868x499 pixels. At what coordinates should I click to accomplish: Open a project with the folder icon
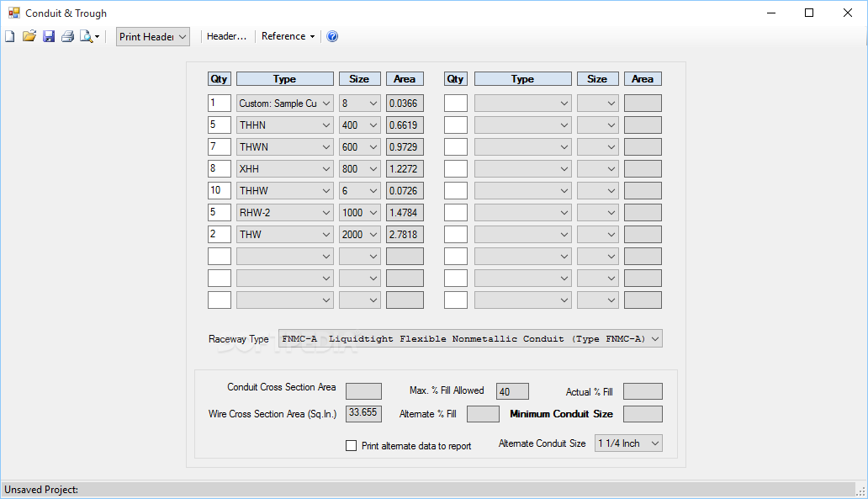pos(29,36)
